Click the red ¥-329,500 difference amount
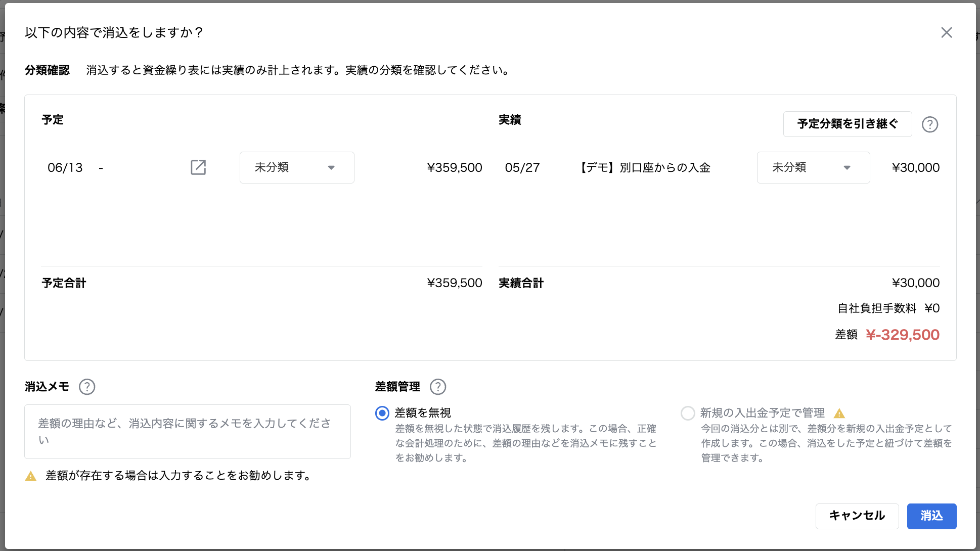980x551 pixels. point(903,335)
